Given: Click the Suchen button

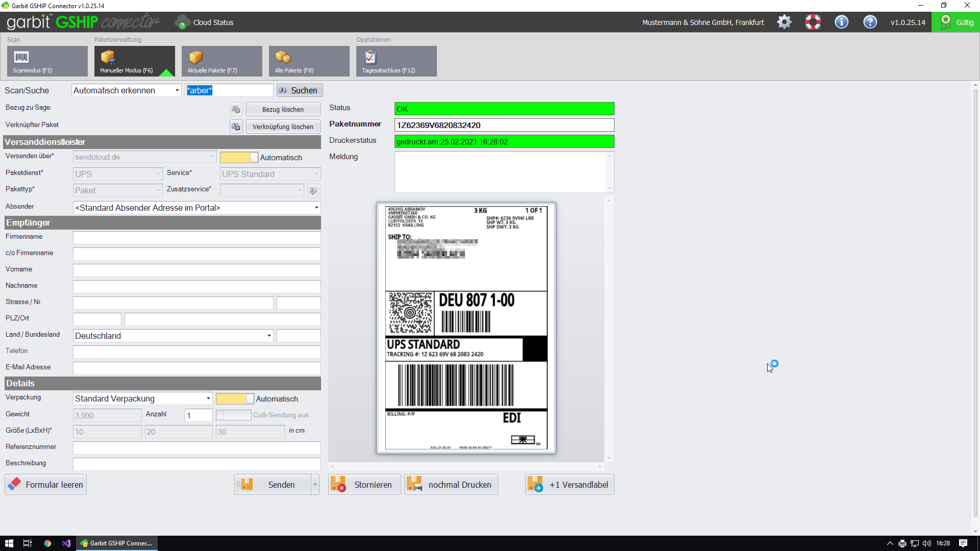Looking at the screenshot, I should pyautogui.click(x=300, y=90).
